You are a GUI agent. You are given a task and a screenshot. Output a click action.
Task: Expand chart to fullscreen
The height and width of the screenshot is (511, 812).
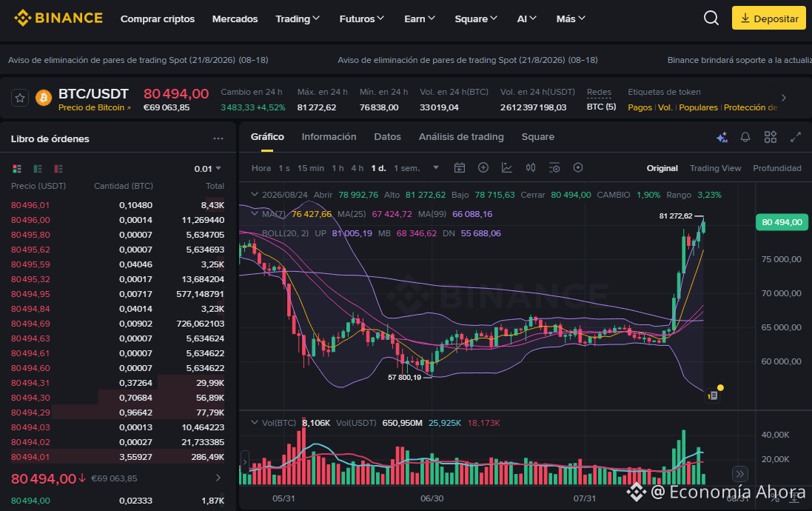coord(796,137)
